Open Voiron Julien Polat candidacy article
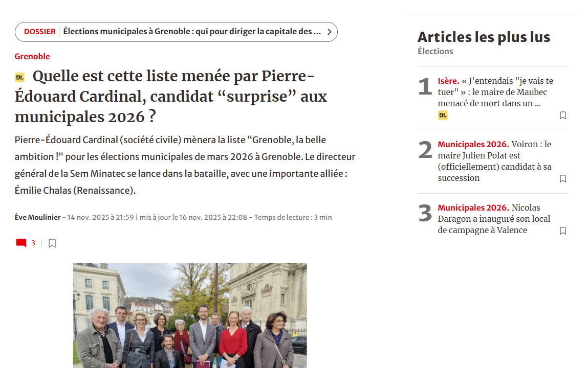The height and width of the screenshot is (368, 588). [494, 161]
